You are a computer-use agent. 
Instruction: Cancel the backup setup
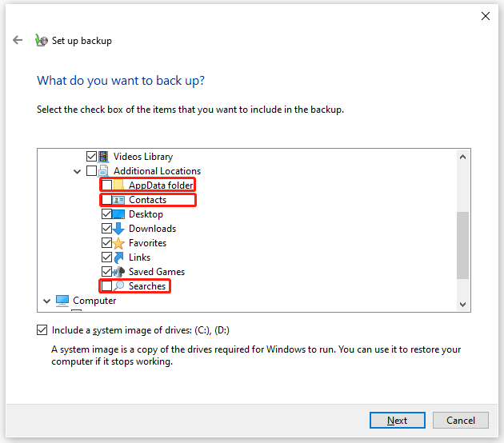pos(460,420)
